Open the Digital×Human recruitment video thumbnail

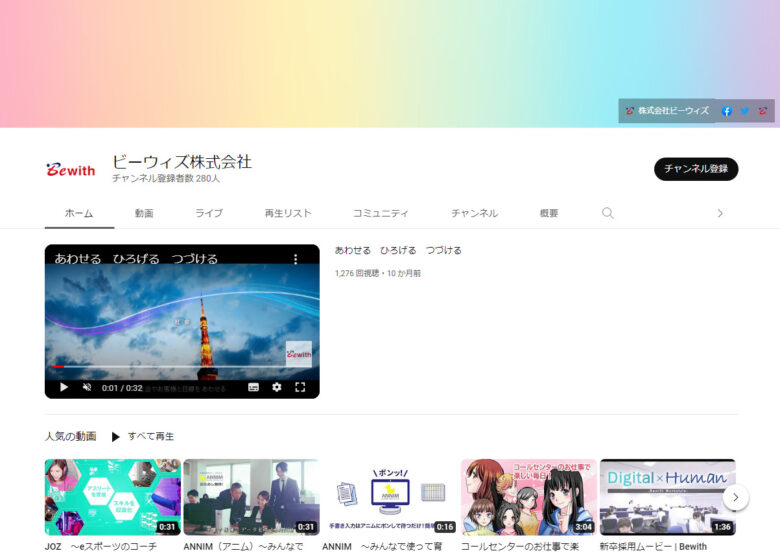[x=667, y=497]
